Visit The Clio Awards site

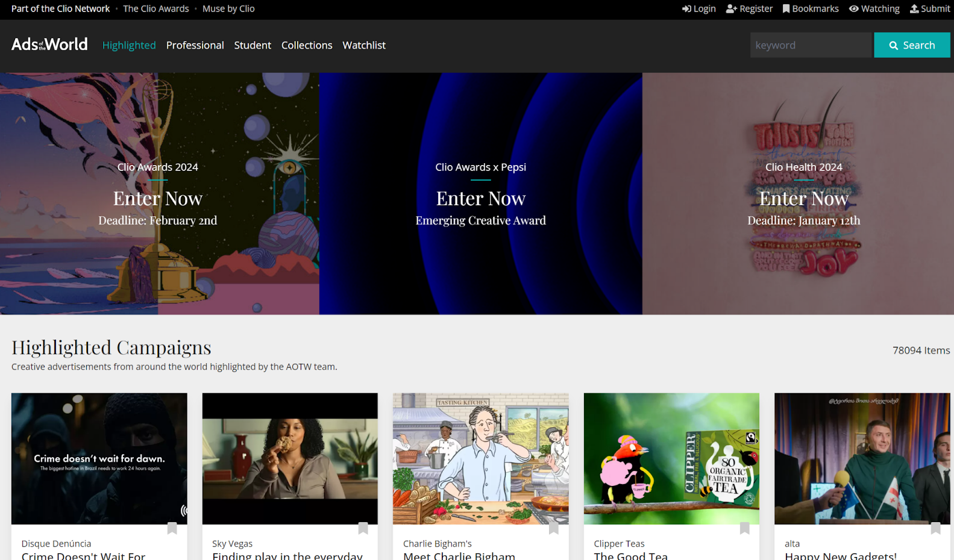click(156, 8)
